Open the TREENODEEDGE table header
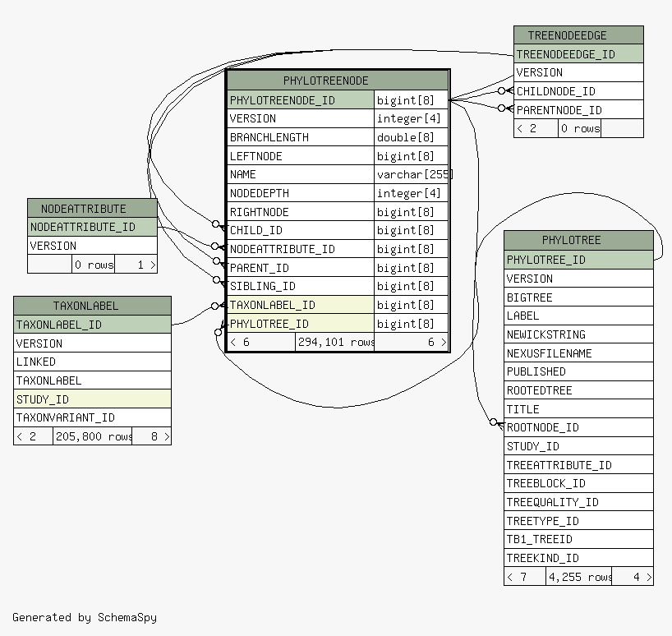672x636 pixels. point(578,35)
